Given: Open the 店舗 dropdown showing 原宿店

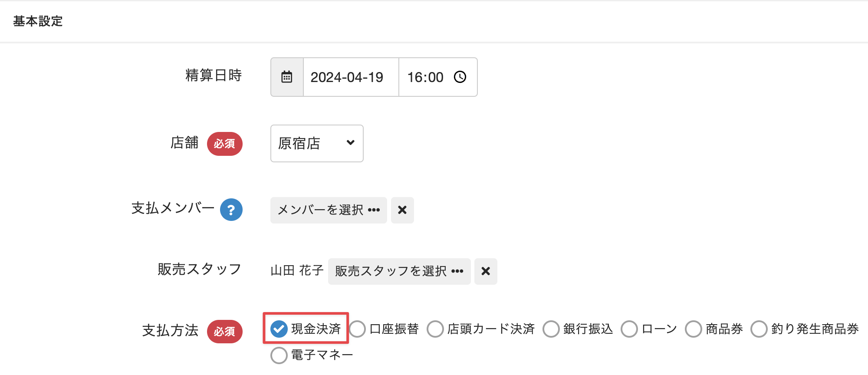Looking at the screenshot, I should [317, 144].
